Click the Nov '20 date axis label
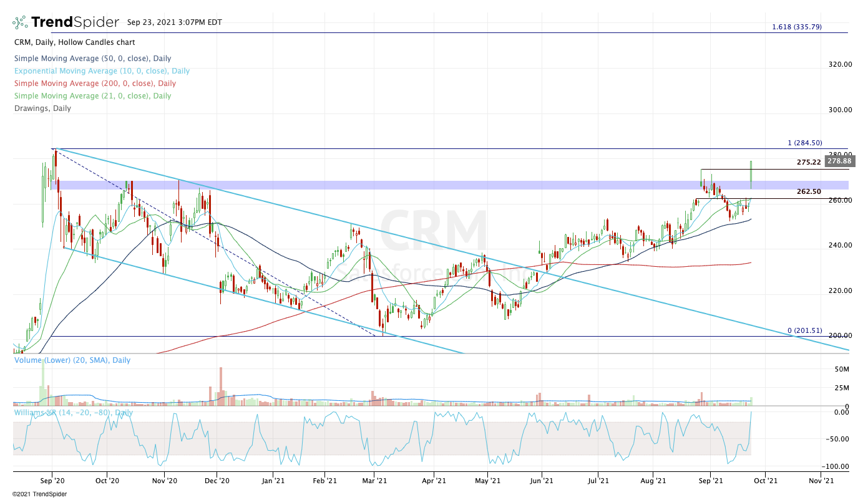 pos(165,481)
